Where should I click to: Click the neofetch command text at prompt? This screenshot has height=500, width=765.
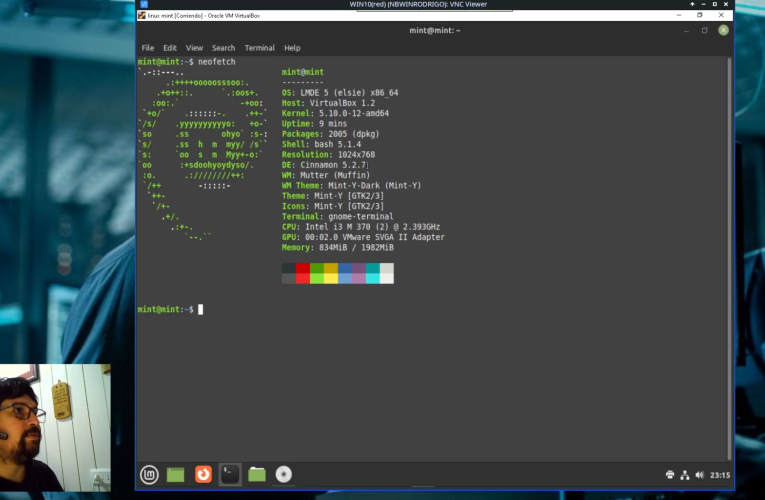coord(217,62)
